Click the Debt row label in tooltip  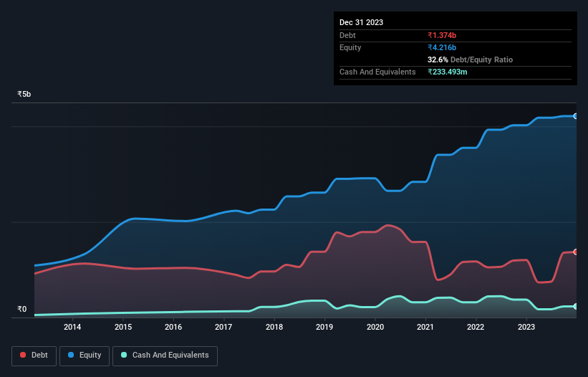pyautogui.click(x=347, y=35)
